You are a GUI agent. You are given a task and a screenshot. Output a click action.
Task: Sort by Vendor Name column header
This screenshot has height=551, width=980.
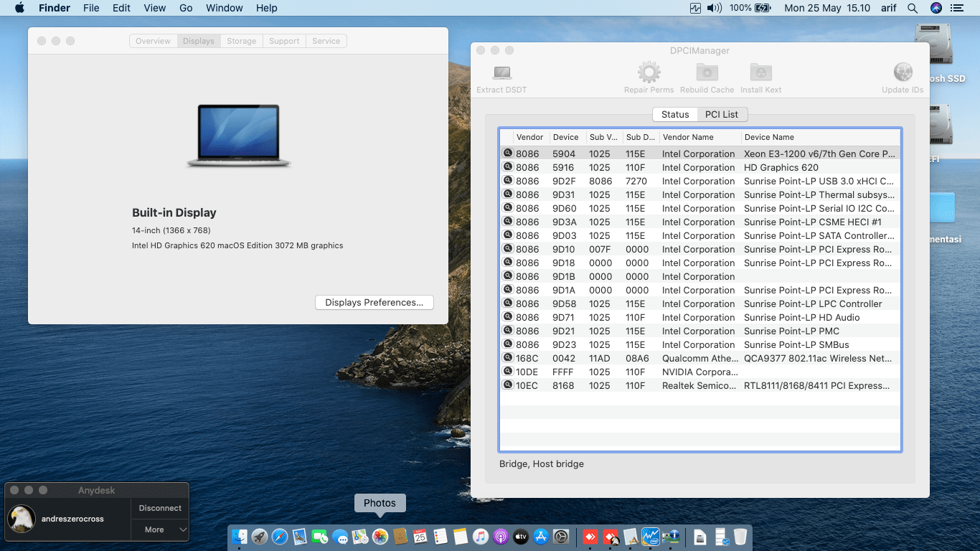699,137
